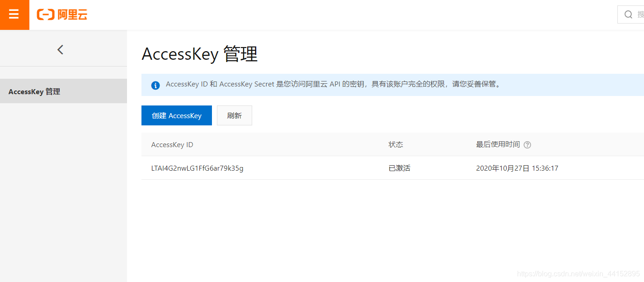Click the AccessKey 管理 page heading
The height and width of the screenshot is (282, 644).
(200, 54)
